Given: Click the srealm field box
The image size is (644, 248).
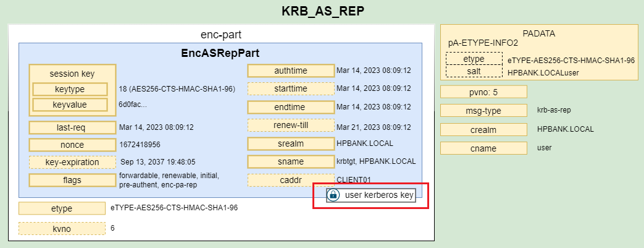Looking at the screenshot, I should pos(290,144).
